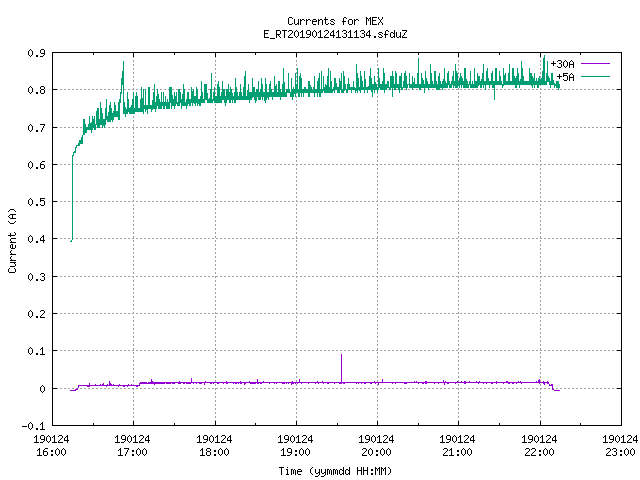
Task: Click the 190124 20:00 time tick label
Action: [x=376, y=446]
